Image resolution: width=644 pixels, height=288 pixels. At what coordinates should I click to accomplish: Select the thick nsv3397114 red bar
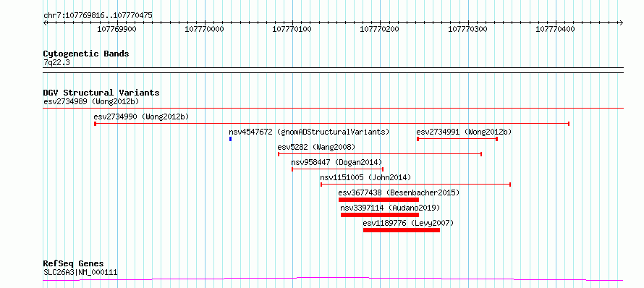pyautogui.click(x=380, y=215)
